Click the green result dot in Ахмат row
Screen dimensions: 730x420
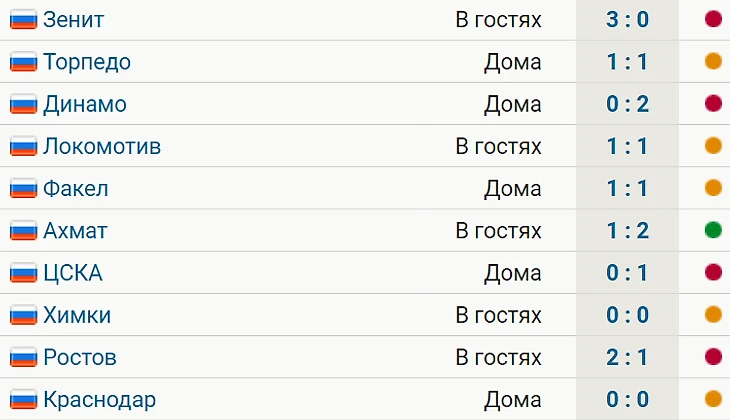coord(713,231)
